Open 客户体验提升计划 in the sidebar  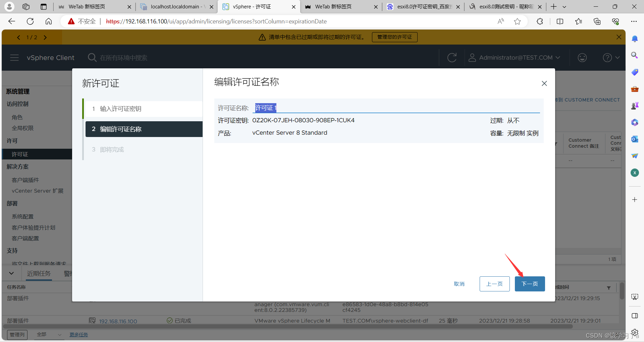coord(33,227)
